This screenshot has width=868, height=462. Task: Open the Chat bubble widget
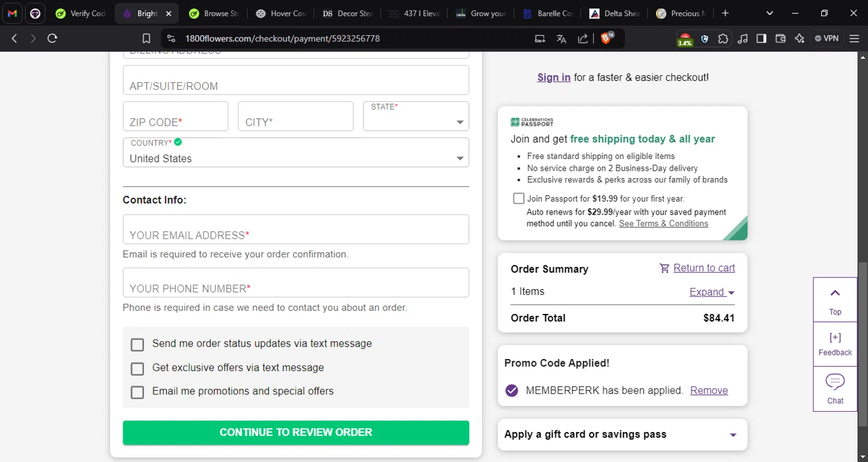[835, 389]
